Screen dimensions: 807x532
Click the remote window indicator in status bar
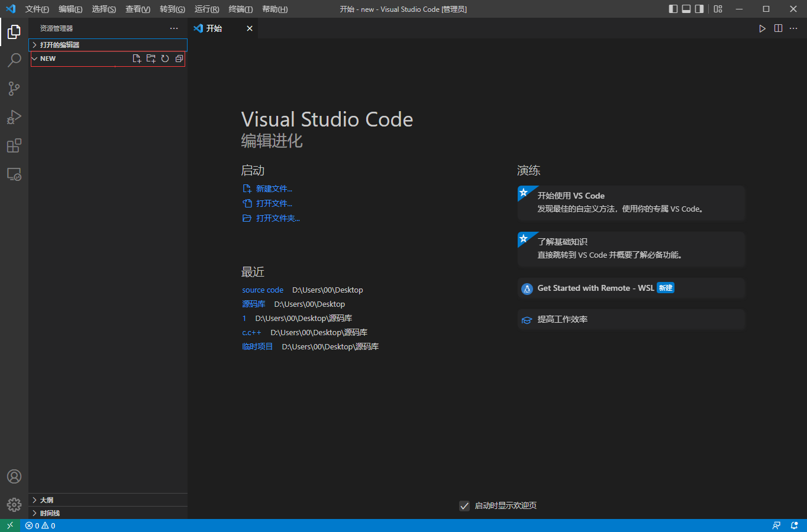[10, 525]
